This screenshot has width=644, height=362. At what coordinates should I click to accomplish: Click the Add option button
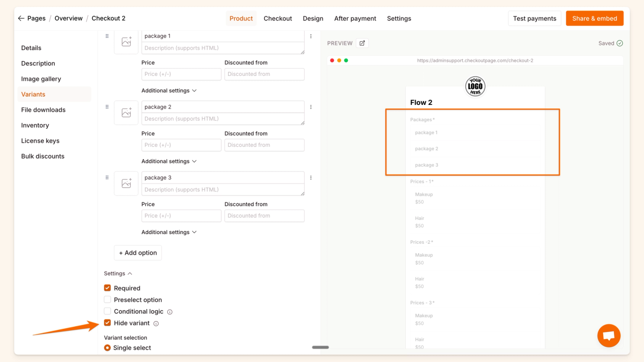pyautogui.click(x=138, y=253)
